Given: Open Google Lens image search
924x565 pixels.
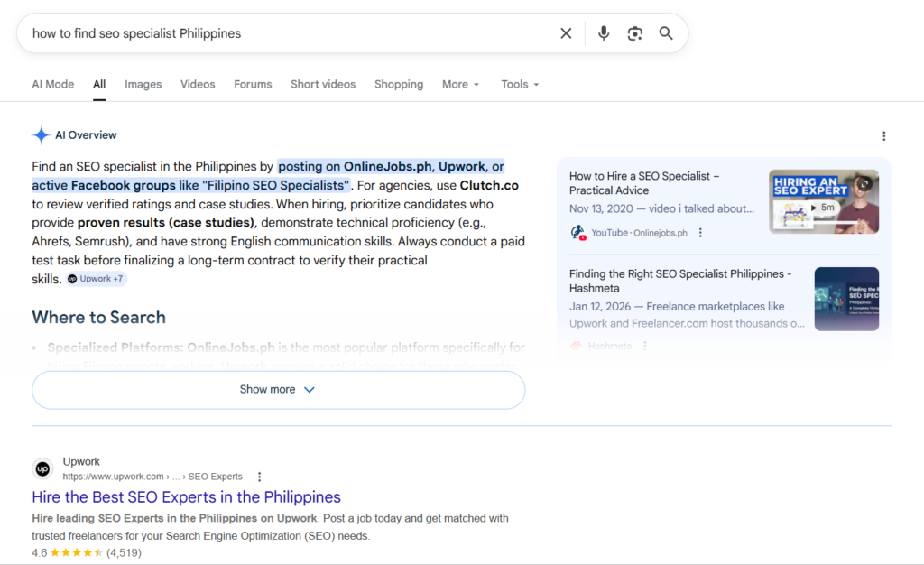Looking at the screenshot, I should [634, 32].
